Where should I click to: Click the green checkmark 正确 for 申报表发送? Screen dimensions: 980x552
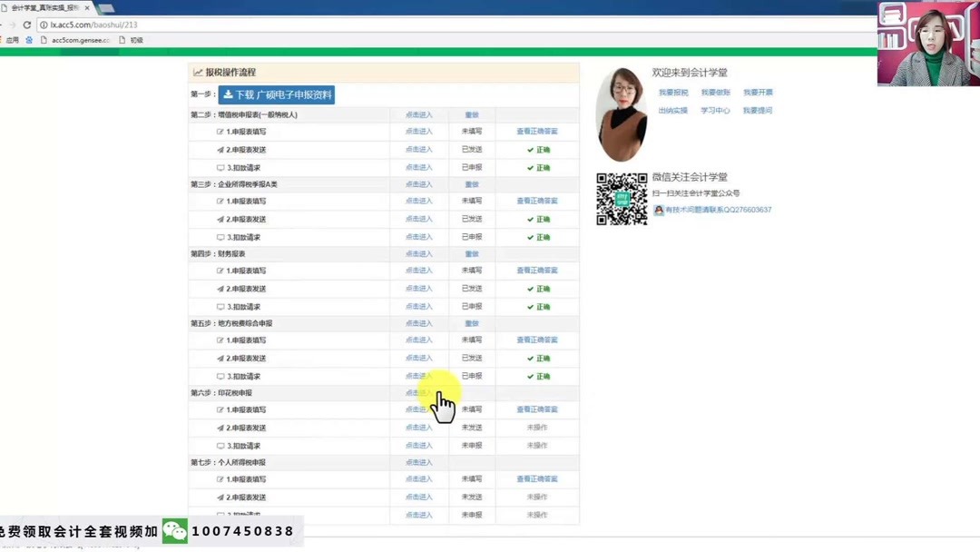540,149
